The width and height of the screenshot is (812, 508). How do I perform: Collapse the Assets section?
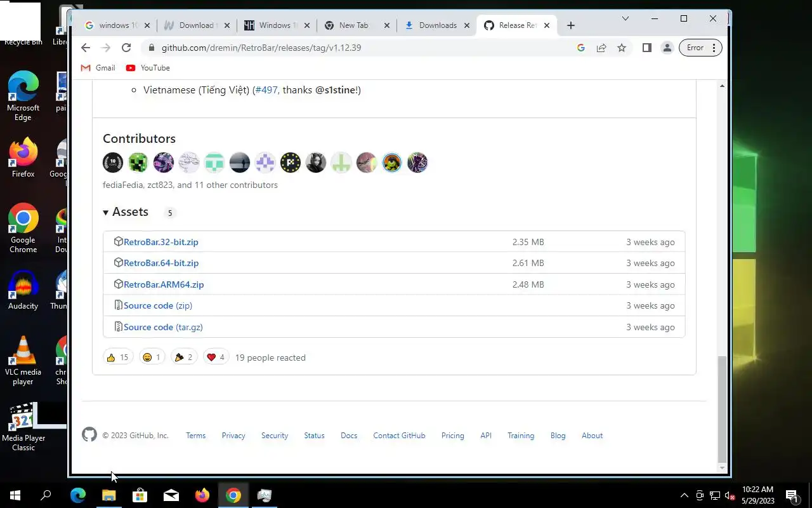point(126,212)
